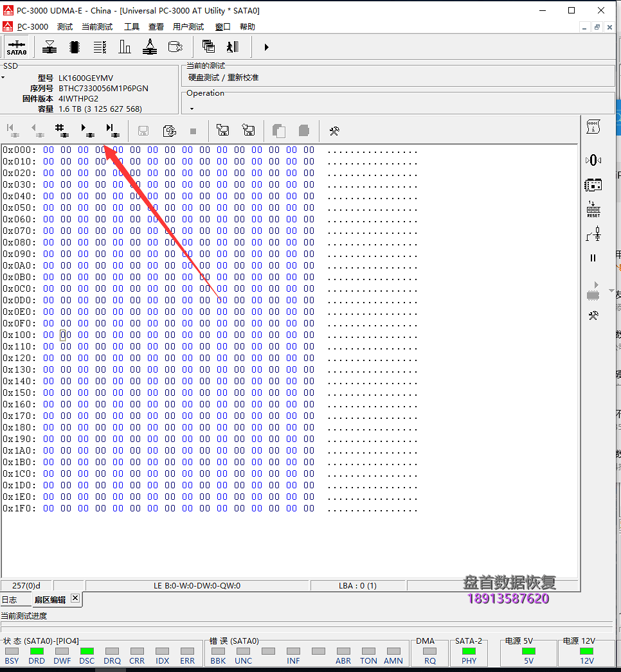Click the hammer-wrench icon in right sidebar
Image resolution: width=621 pixels, height=672 pixels.
[x=593, y=316]
